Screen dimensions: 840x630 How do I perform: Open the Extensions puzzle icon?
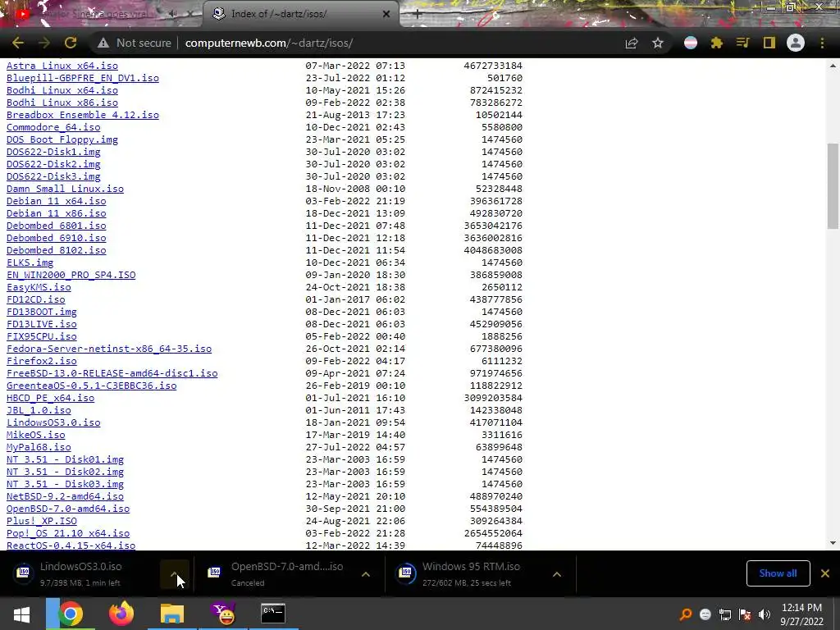click(x=717, y=43)
